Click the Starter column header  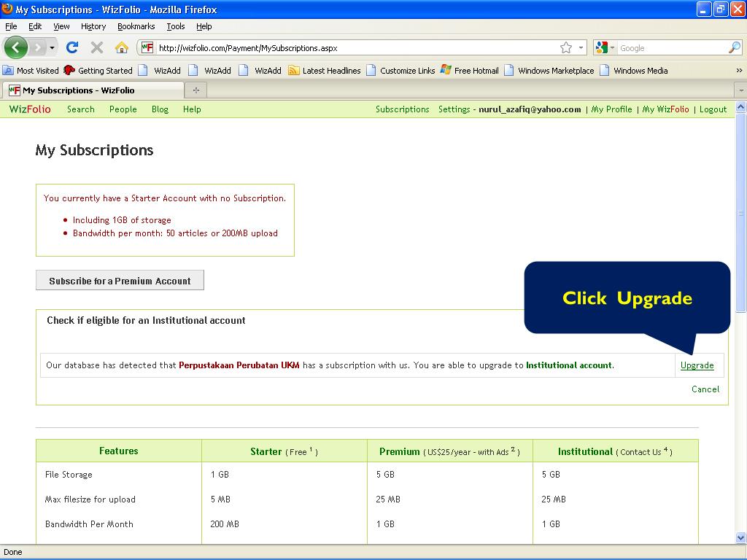(x=284, y=451)
